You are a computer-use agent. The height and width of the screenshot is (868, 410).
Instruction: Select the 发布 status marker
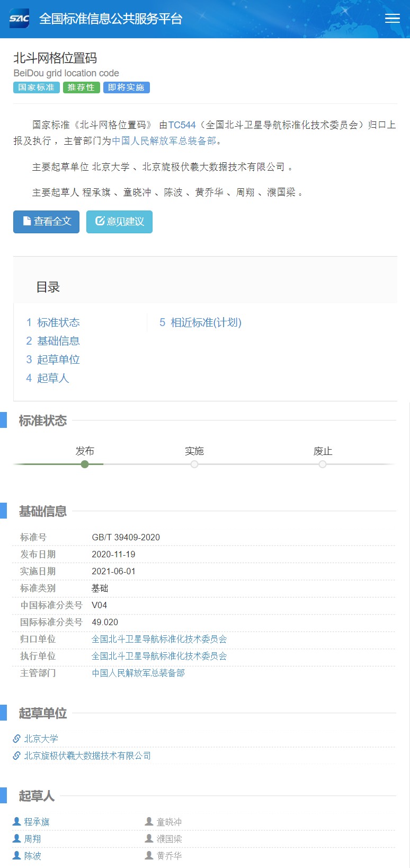coord(85,464)
